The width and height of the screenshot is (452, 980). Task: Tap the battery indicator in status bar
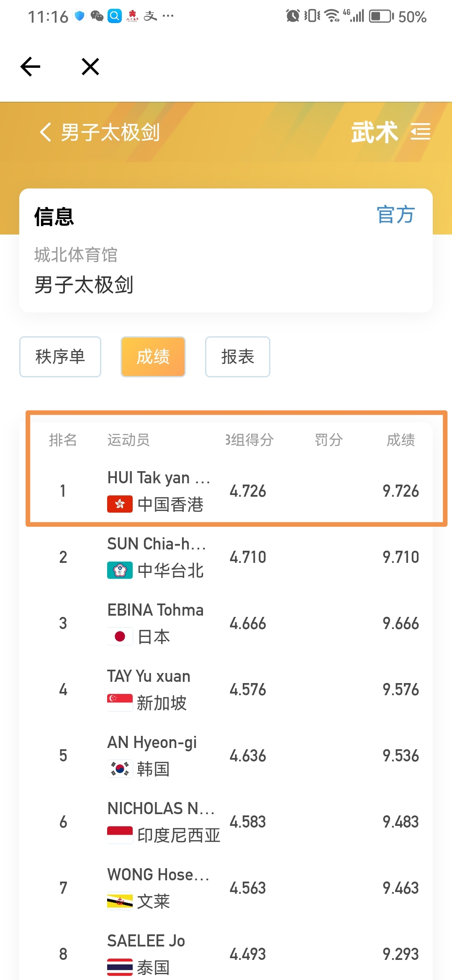coord(381,17)
